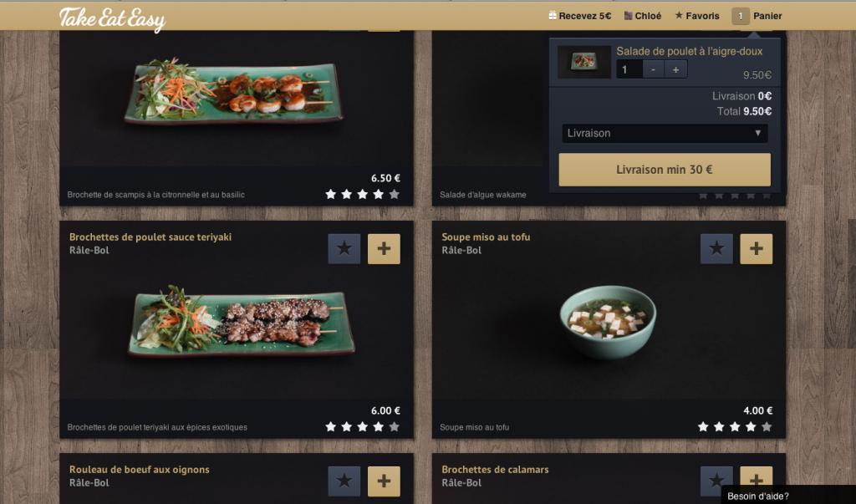Open Salade de poulet à l'aigre-doux thumbnail
This screenshot has height=504, width=856.
[584, 61]
